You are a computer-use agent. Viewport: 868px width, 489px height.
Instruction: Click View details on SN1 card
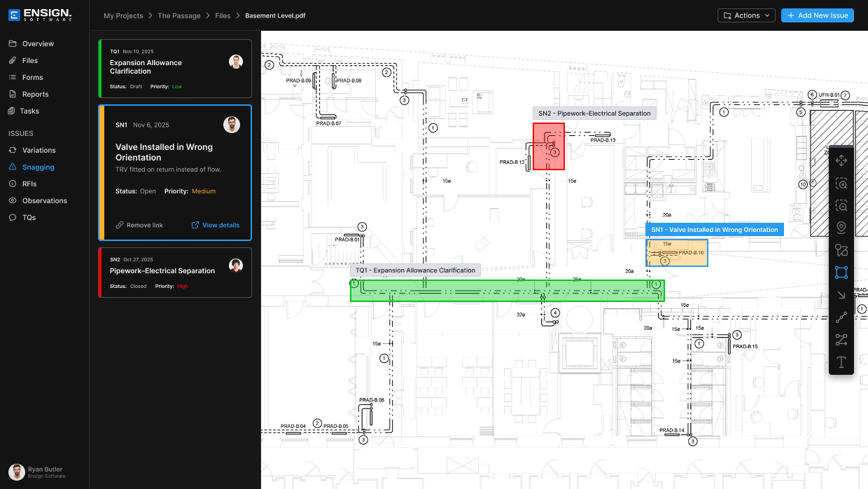[215, 225]
